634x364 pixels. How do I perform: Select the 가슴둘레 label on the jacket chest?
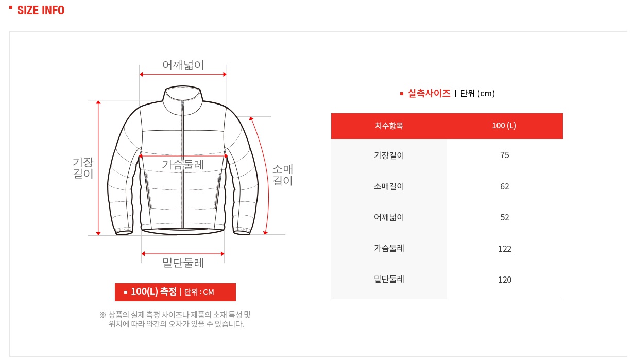click(x=183, y=165)
